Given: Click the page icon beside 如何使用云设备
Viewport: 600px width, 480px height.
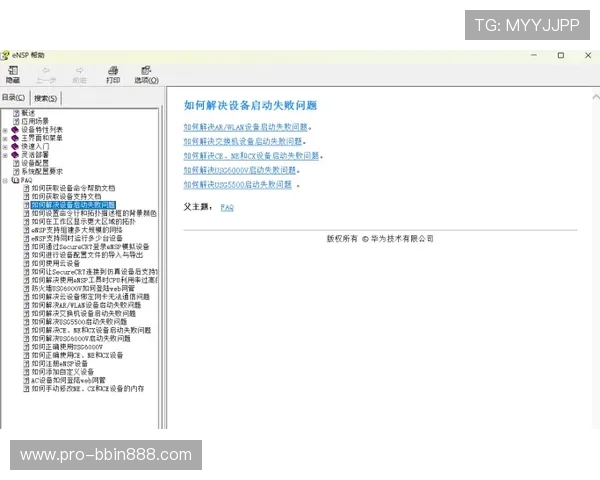Looking at the screenshot, I should (26, 263).
